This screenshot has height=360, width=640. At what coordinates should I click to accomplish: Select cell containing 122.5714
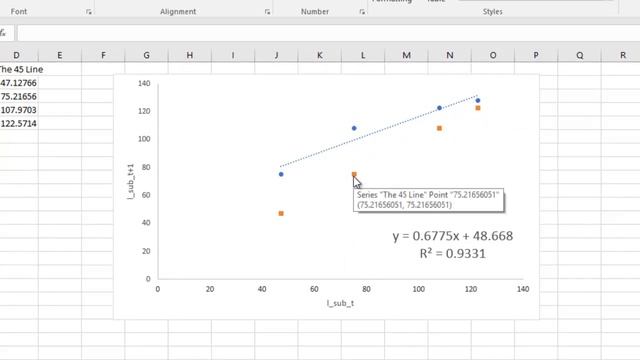19,123
